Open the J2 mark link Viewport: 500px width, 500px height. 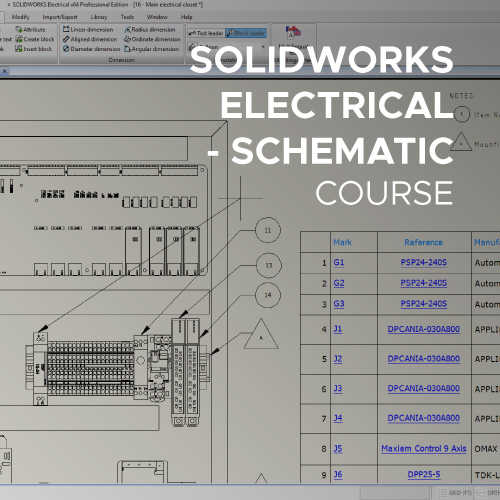tap(338, 359)
